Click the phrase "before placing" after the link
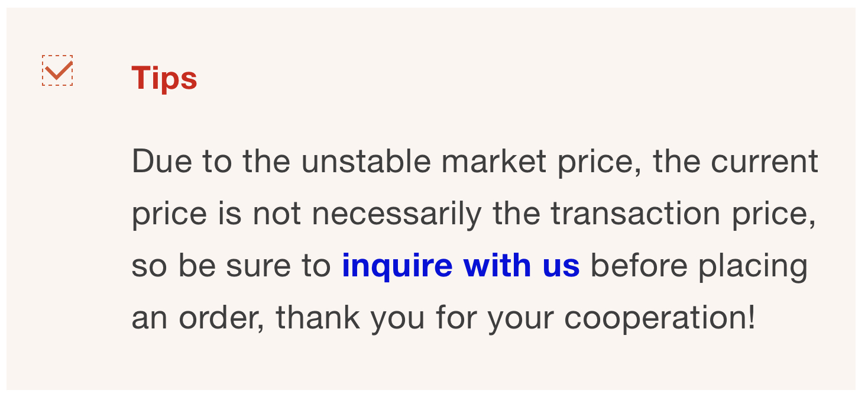Screen dimensions: 868x403 coord(699,266)
